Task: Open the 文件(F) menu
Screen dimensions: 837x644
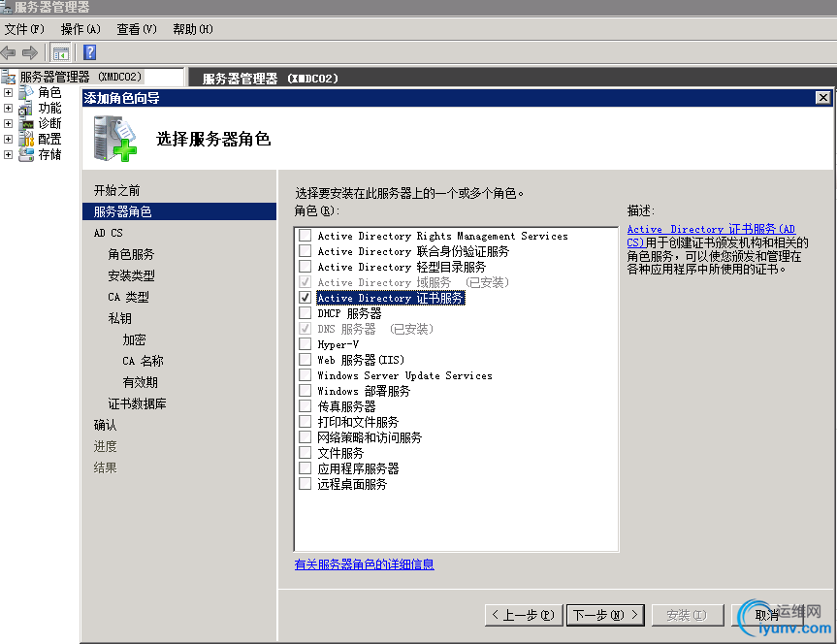Action: [x=24, y=29]
